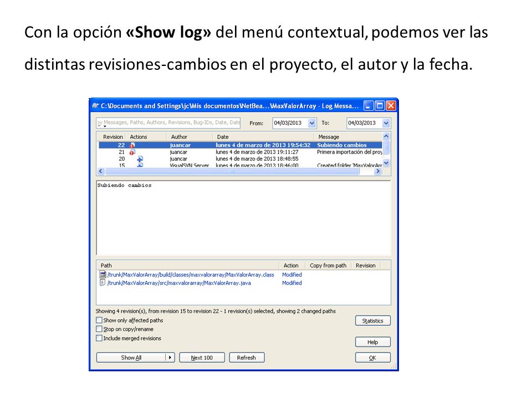The image size is (532, 399).
Task: Click the 'Subiendo cambios' message in row 22
Action: (x=342, y=145)
